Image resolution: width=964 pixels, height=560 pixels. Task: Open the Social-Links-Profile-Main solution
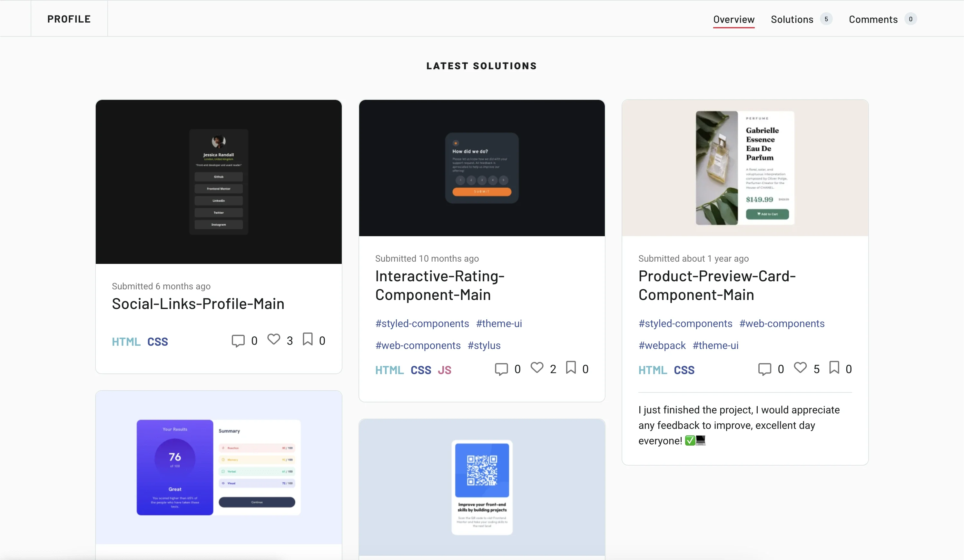point(198,304)
